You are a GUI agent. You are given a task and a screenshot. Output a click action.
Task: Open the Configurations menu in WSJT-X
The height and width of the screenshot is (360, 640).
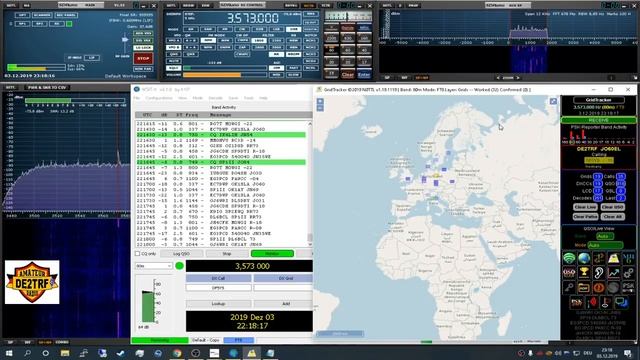coord(159,98)
